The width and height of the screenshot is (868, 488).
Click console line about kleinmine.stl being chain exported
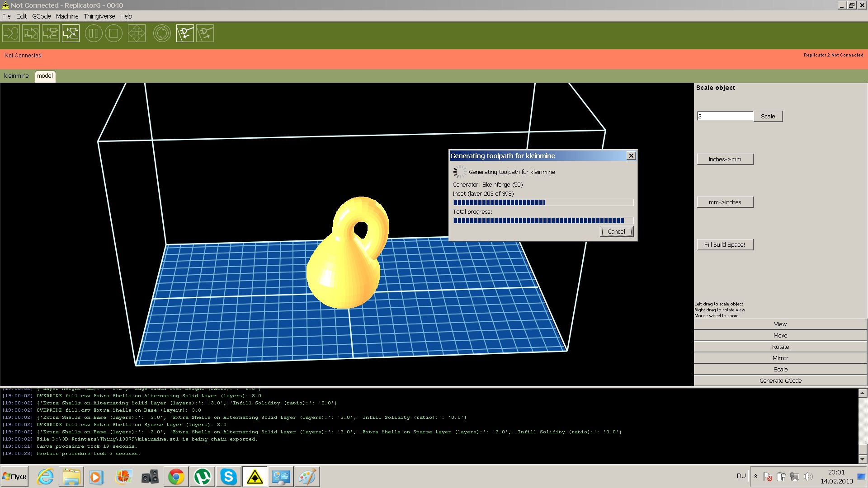[x=147, y=439]
